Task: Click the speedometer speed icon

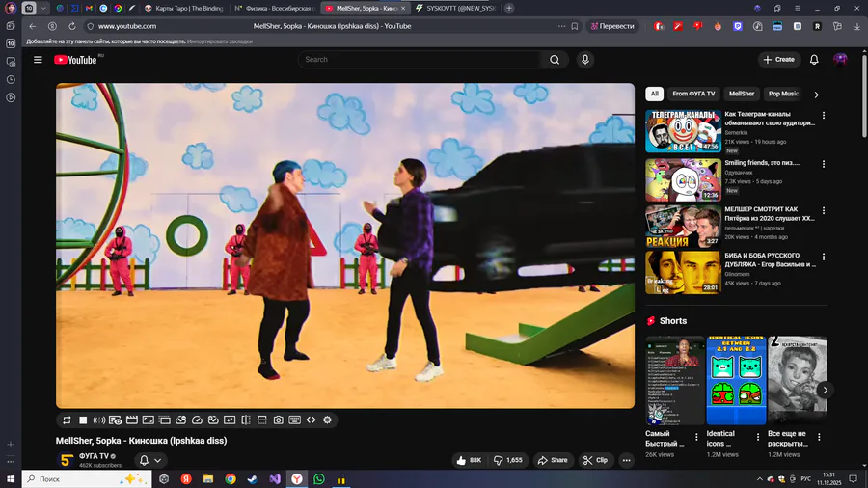Action: pos(197,420)
